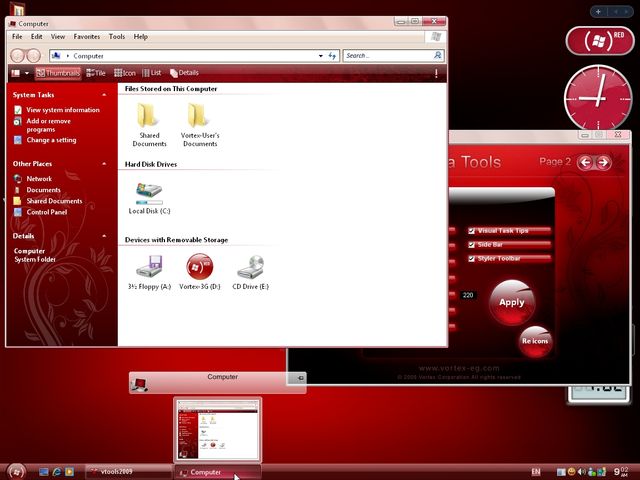
Task: Select the CD Drive (E:) icon
Action: (x=250, y=266)
